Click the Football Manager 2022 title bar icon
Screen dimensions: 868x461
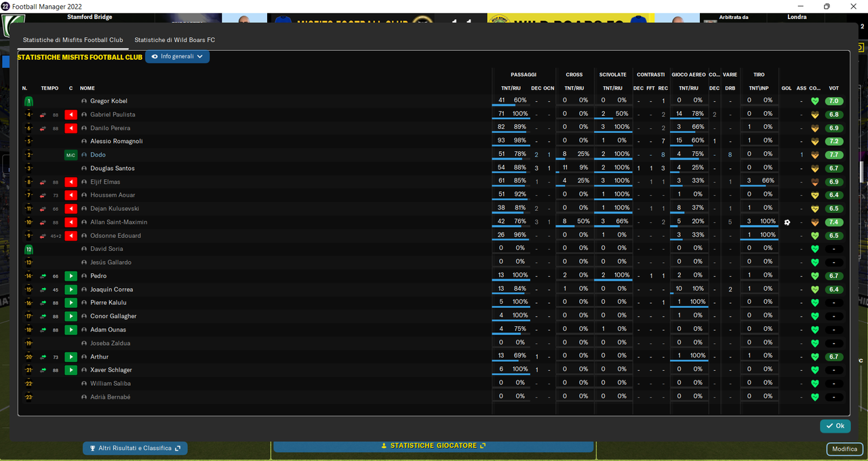5,5
